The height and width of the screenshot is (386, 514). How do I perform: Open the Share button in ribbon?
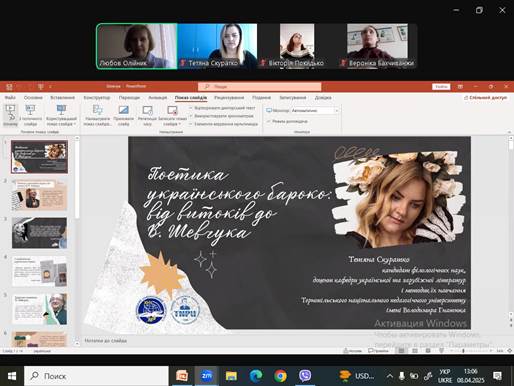point(485,98)
